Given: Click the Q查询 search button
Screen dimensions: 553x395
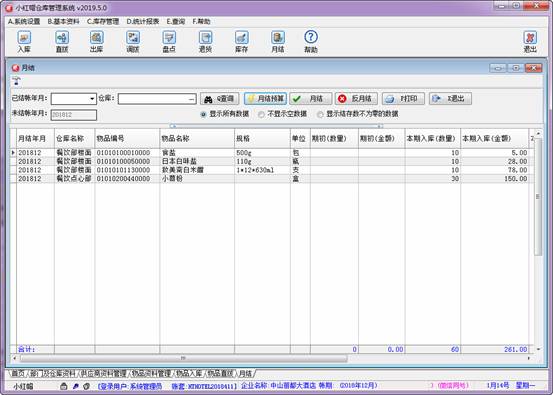Looking at the screenshot, I should [220, 99].
